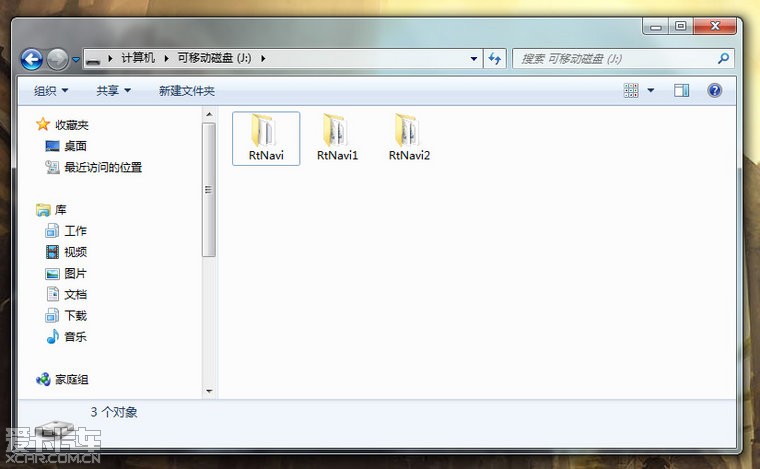Image resolution: width=760 pixels, height=469 pixels.
Task: Click the 文档 document icon
Action: click(52, 294)
